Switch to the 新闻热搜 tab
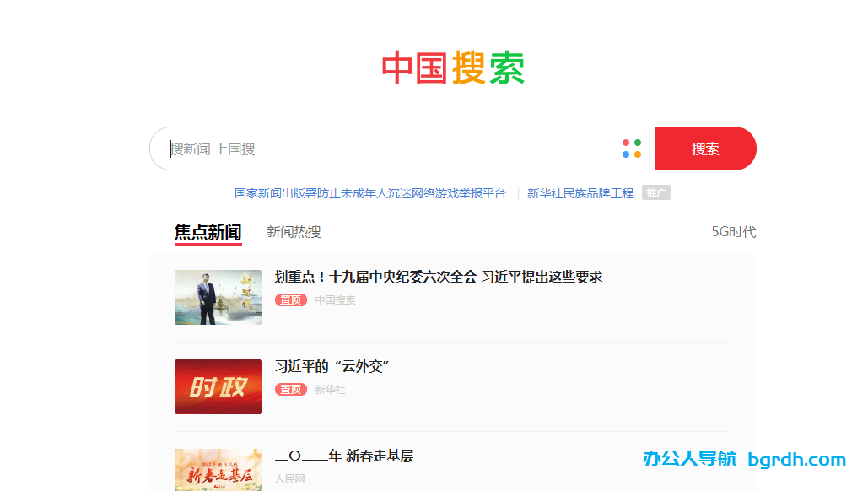This screenshot has height=491, width=868. click(x=294, y=232)
